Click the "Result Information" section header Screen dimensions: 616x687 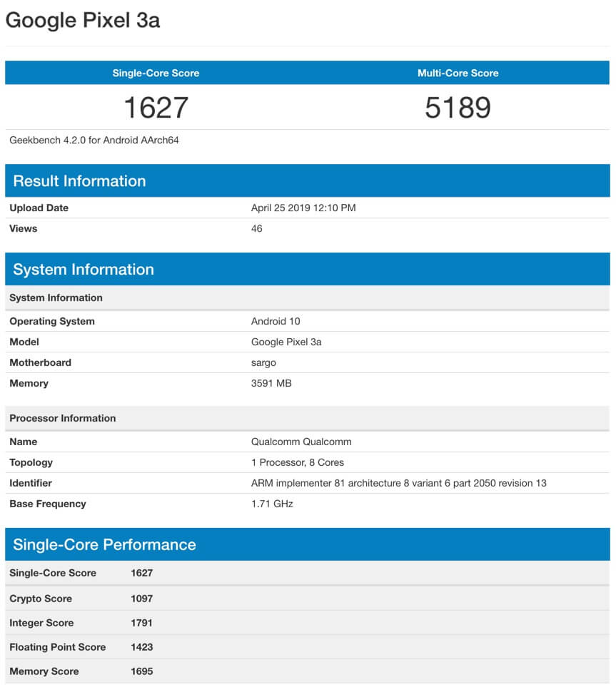(x=308, y=181)
